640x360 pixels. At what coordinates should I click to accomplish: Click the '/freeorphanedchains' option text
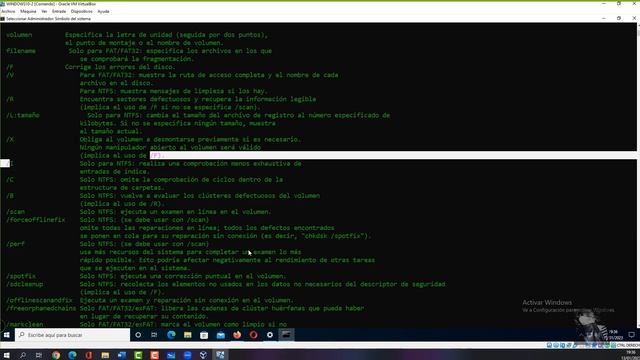[x=41, y=308]
